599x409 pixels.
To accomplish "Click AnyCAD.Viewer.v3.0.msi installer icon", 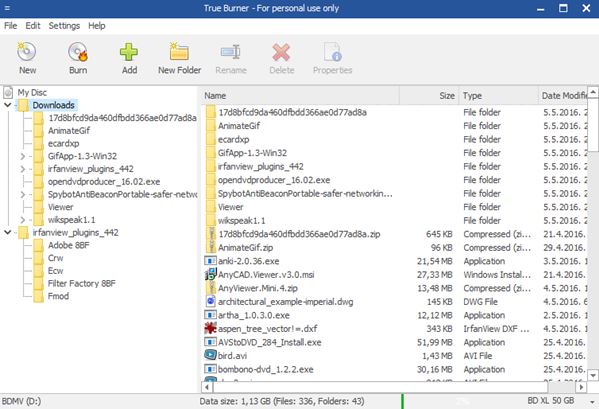I will pyautogui.click(x=210, y=275).
